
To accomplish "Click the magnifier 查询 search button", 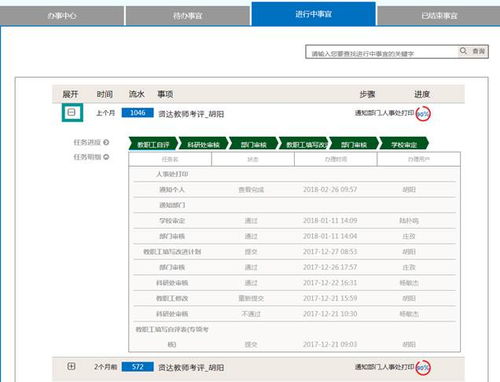I will [473, 51].
